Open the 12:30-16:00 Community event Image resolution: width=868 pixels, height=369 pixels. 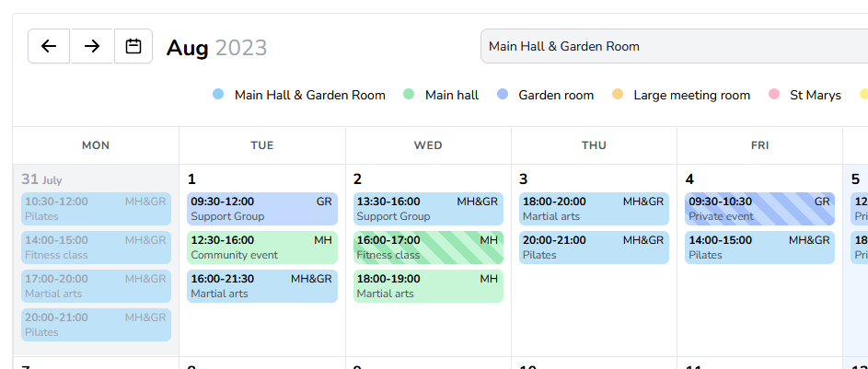[x=262, y=248]
